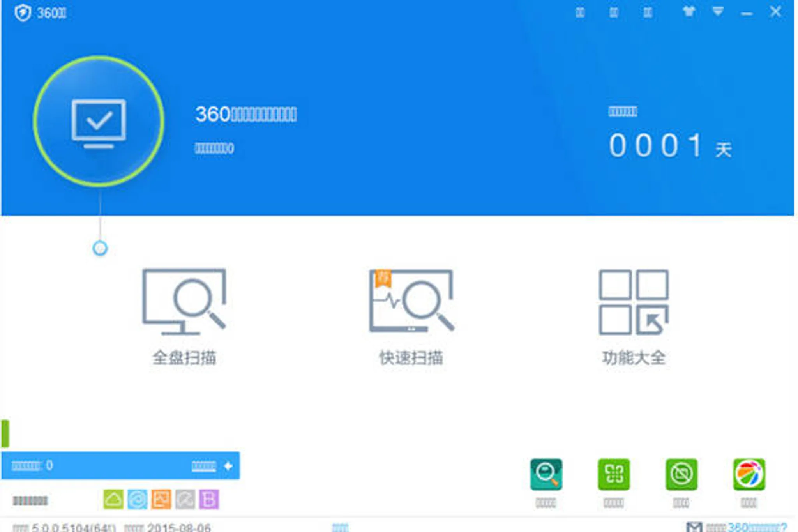Click the mail envelope icon at bottom right
798x532 pixels.
[x=694, y=527]
